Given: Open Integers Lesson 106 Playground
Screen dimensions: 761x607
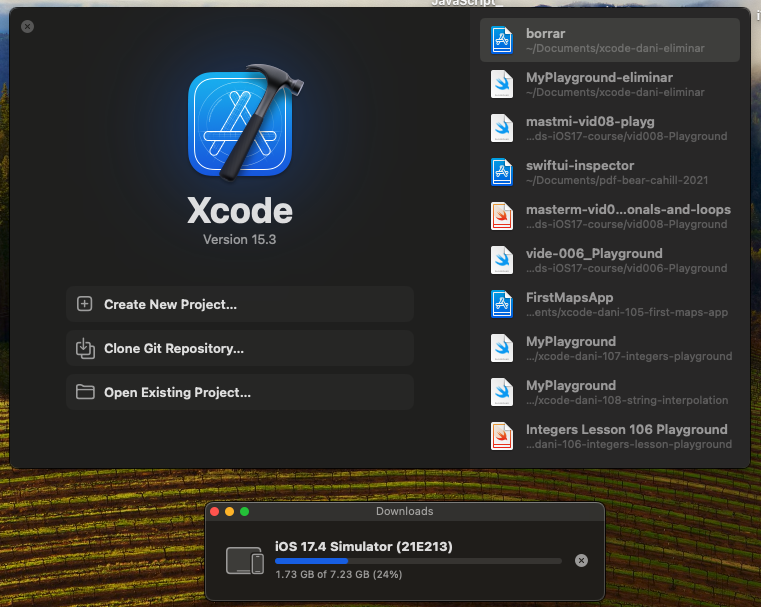Looking at the screenshot, I should click(610, 436).
